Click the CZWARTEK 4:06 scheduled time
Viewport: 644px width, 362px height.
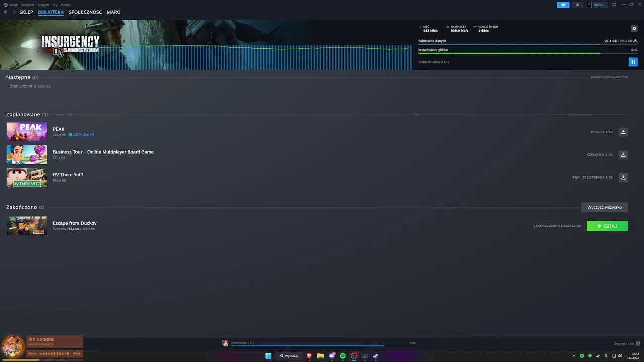[x=600, y=155]
